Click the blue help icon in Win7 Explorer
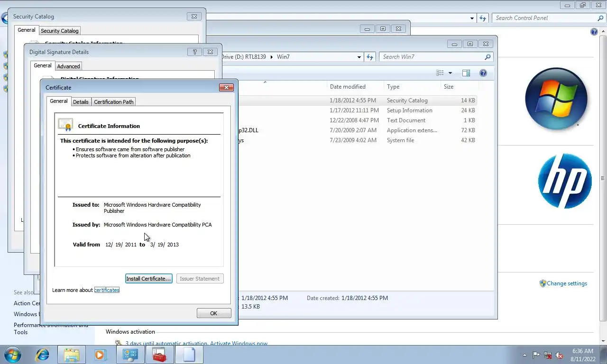 [x=483, y=73]
